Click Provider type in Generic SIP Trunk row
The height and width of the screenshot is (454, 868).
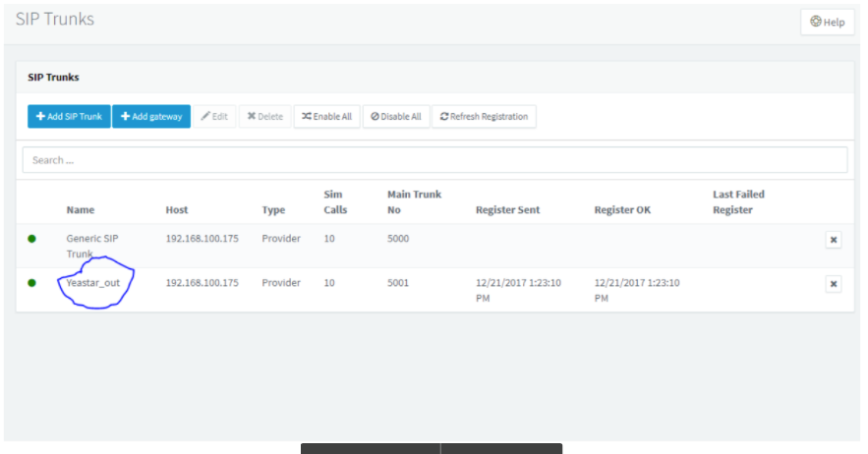(x=281, y=239)
